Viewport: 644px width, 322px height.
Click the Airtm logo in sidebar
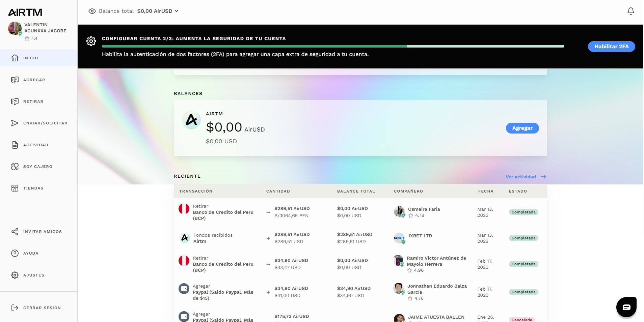(25, 12)
